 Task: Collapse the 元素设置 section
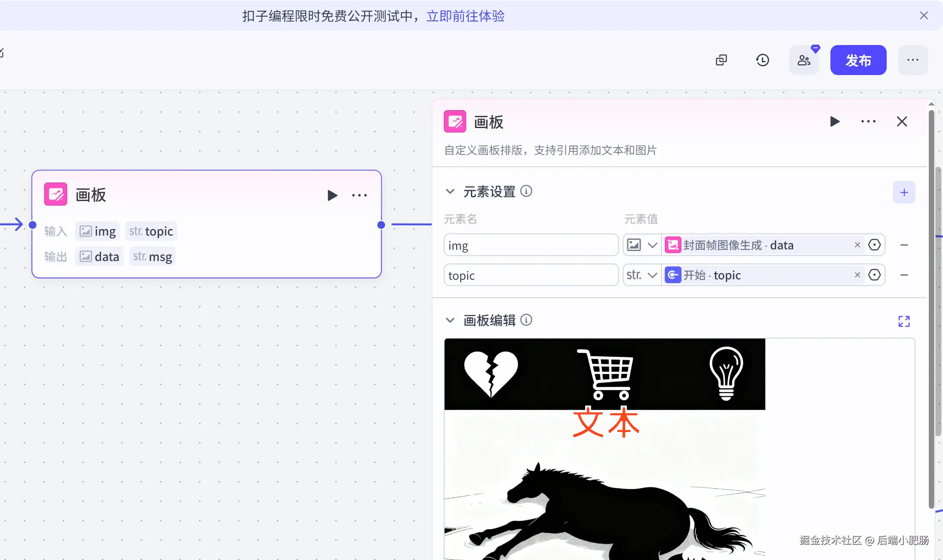coord(450,191)
